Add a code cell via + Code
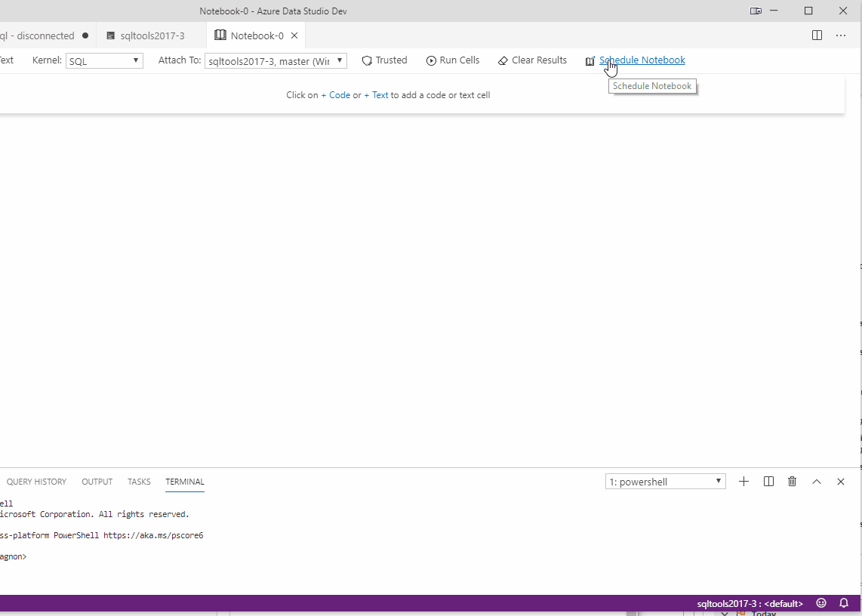Image resolution: width=862 pixels, height=616 pixels. pyautogui.click(x=335, y=94)
